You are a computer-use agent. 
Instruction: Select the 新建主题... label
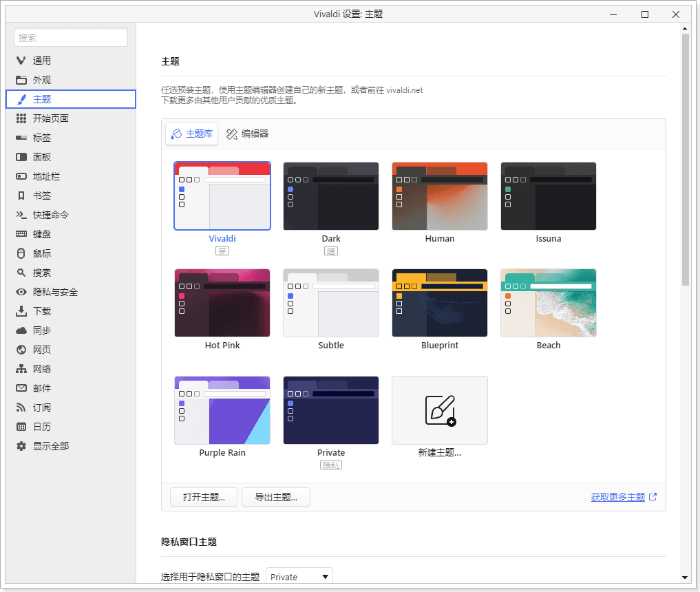point(440,452)
